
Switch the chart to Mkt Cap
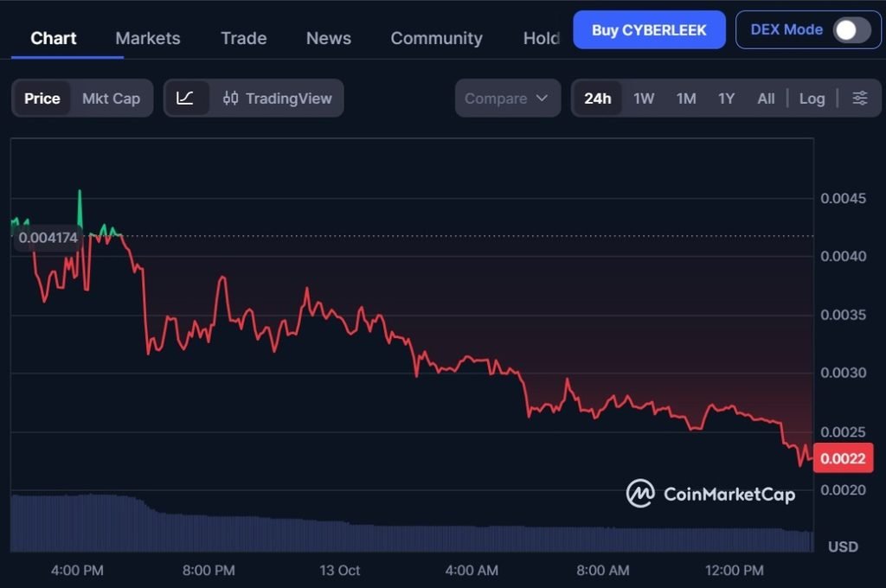tap(112, 99)
